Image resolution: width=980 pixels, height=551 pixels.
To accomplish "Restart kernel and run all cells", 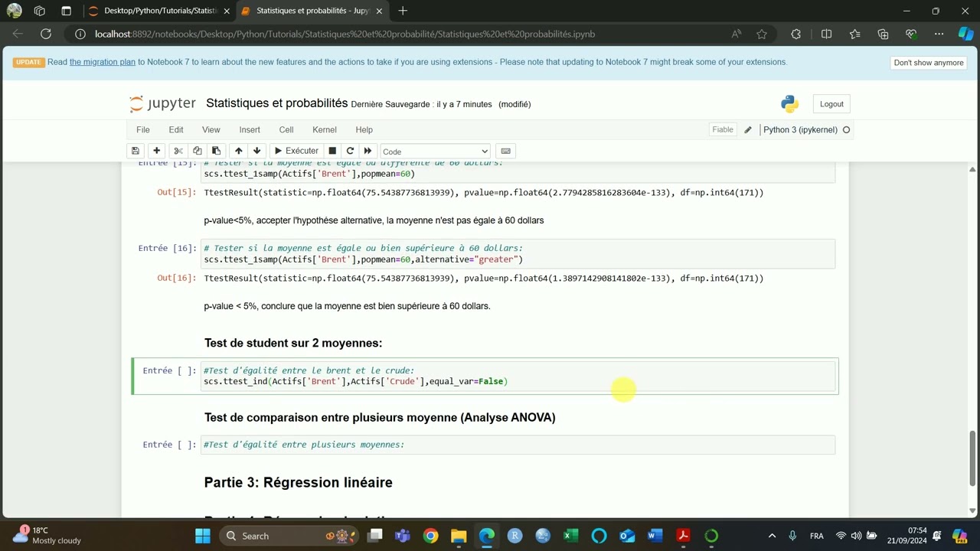I will click(367, 151).
